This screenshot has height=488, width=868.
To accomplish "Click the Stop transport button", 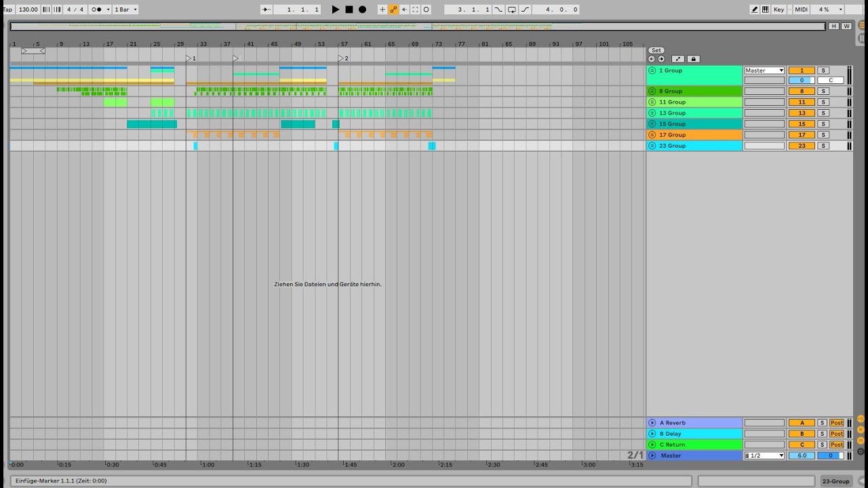I will tap(349, 9).
